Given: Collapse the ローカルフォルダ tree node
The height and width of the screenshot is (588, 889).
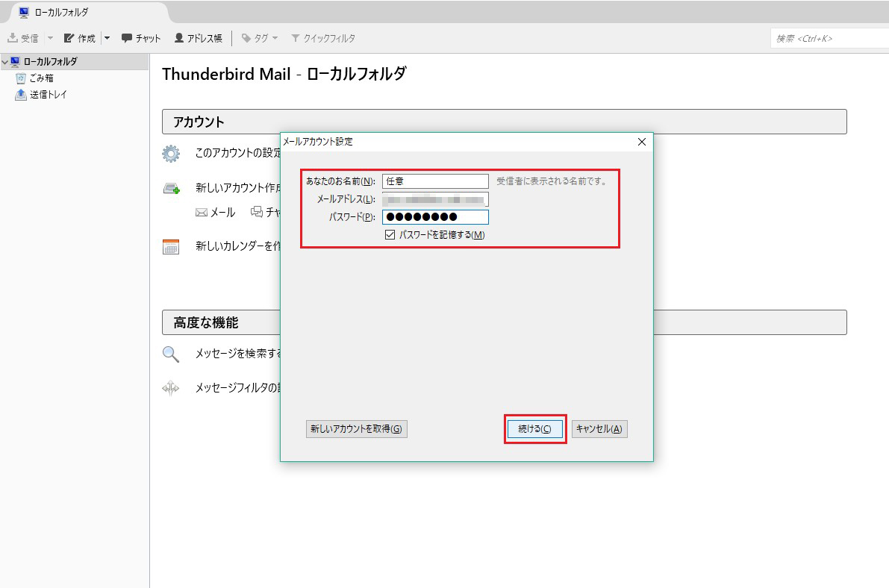Looking at the screenshot, I should [4, 62].
